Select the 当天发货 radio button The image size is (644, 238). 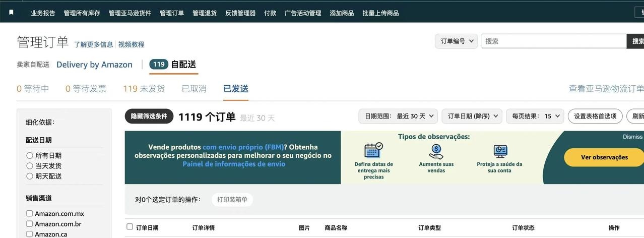[30, 166]
